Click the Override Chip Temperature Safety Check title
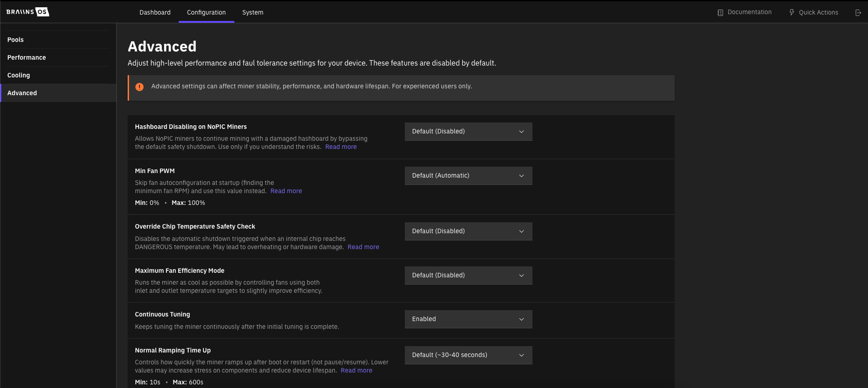The image size is (868, 388). [195, 226]
